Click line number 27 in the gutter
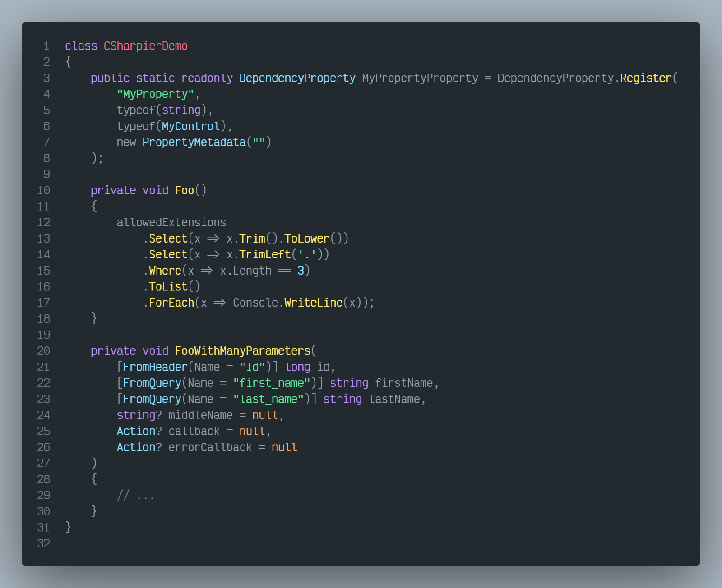Image resolution: width=722 pixels, height=588 pixels. 44,464
